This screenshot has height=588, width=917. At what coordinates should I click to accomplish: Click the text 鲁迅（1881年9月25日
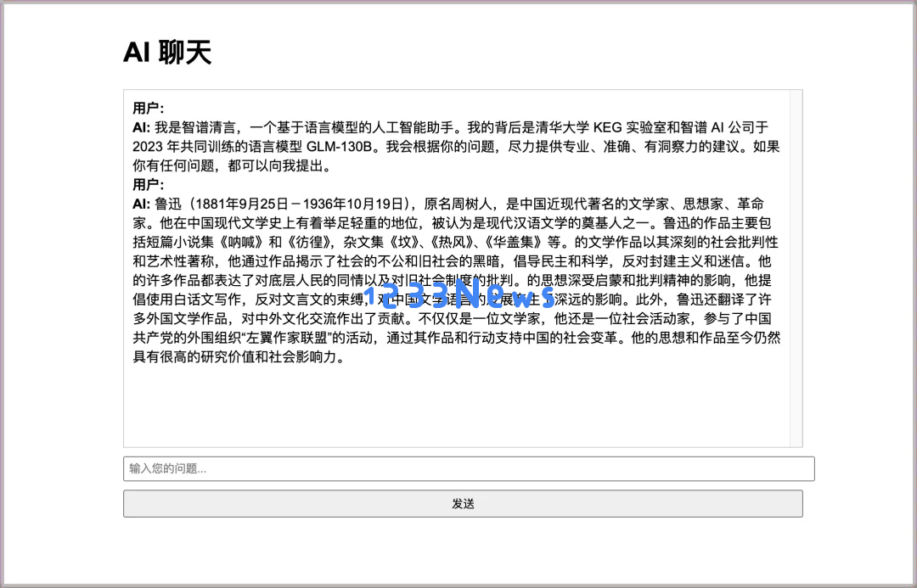pyautogui.click(x=221, y=204)
